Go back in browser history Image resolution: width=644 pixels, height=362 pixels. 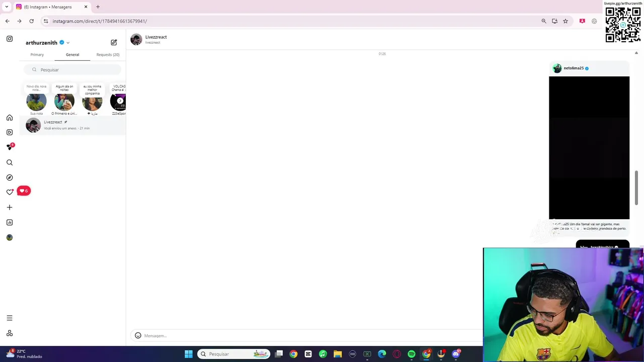click(7, 21)
